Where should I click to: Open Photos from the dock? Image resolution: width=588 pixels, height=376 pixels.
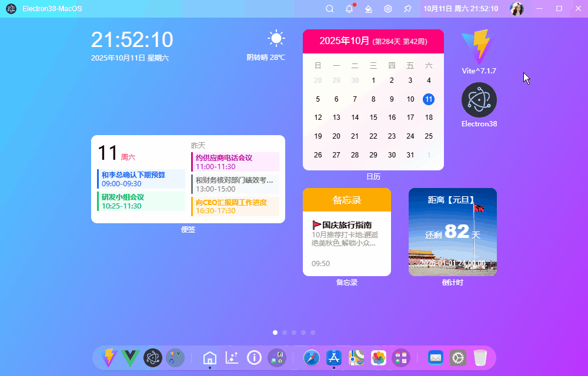click(378, 358)
